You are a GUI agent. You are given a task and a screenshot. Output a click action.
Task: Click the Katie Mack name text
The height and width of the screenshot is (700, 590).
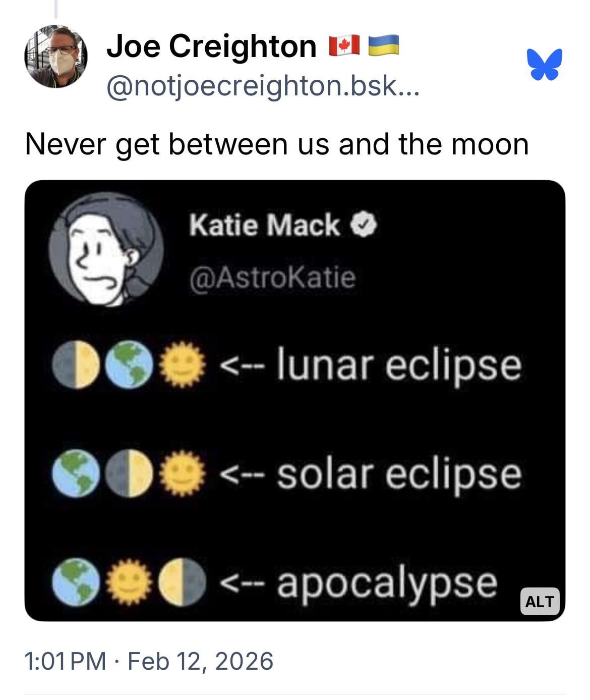(265, 225)
